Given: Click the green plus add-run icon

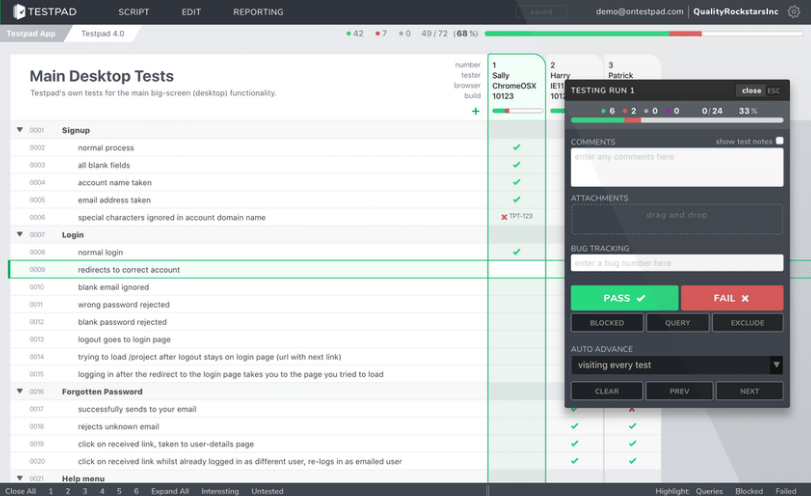Looking at the screenshot, I should [475, 111].
